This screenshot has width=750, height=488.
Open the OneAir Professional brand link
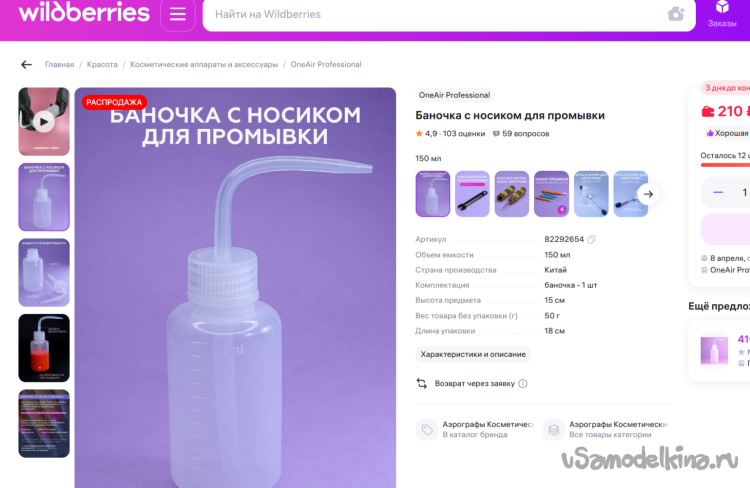tap(454, 95)
